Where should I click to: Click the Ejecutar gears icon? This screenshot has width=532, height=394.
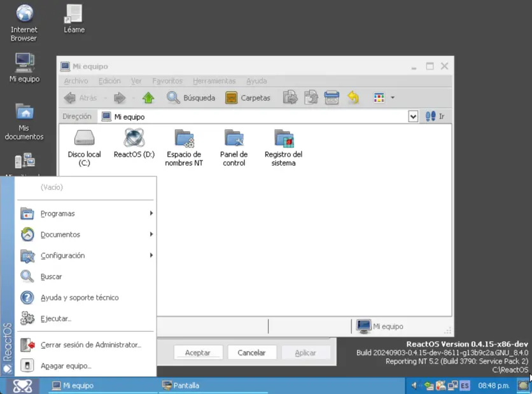pos(27,318)
